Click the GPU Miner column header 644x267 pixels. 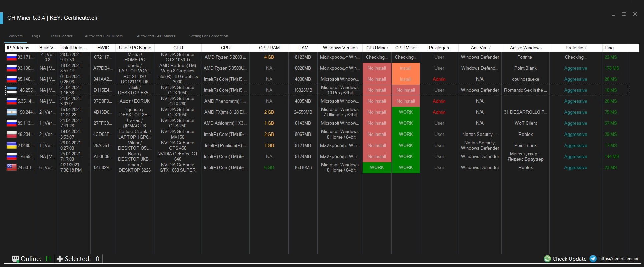[377, 48]
